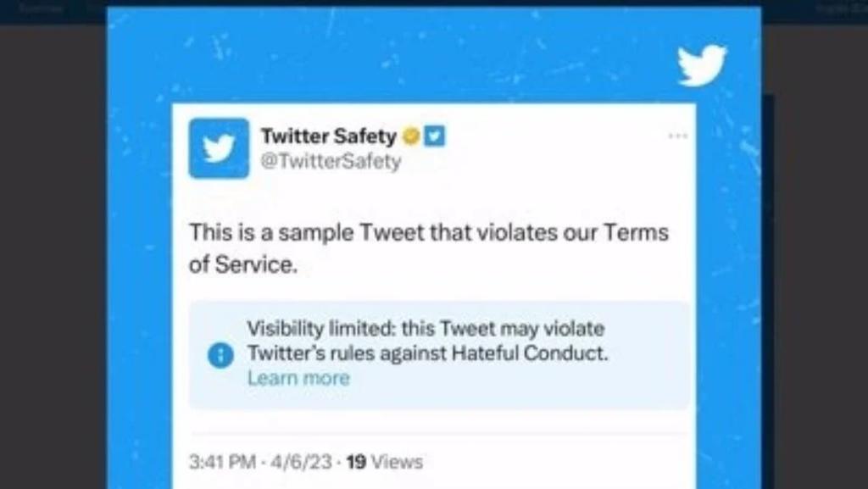The image size is (868, 489).
Task: Click the 3:41 PM timestamp
Action: [x=222, y=462]
